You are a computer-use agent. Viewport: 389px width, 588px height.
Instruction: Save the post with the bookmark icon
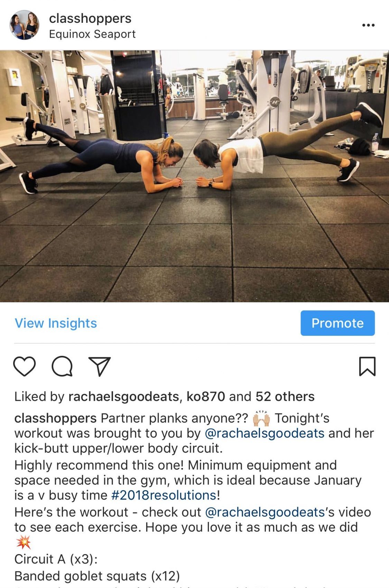coord(367,366)
